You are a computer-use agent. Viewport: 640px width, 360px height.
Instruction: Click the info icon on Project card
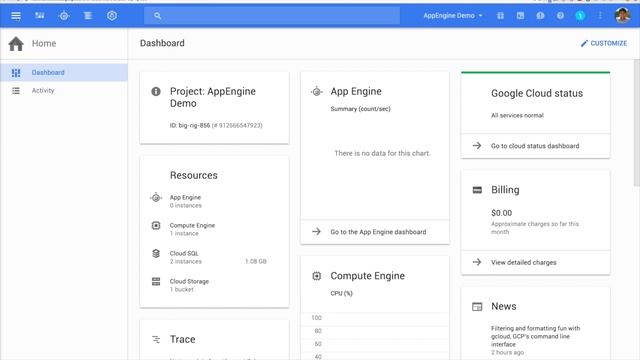point(156,91)
